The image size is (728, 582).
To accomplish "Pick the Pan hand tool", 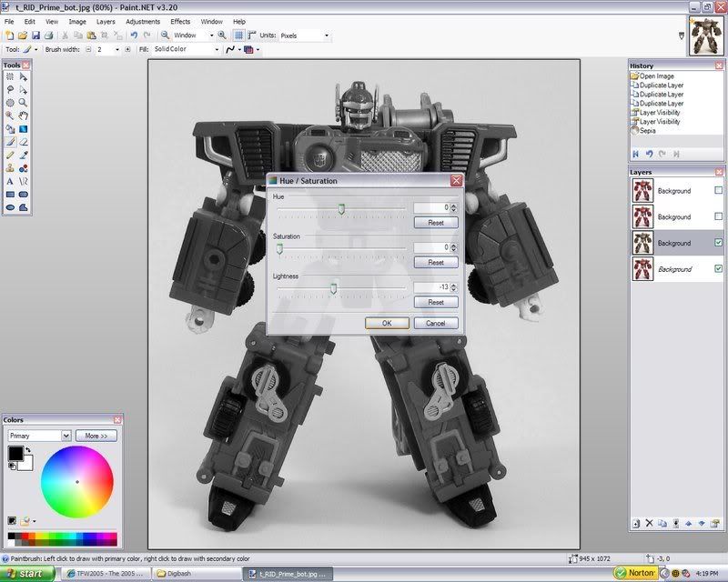I will coord(24,116).
